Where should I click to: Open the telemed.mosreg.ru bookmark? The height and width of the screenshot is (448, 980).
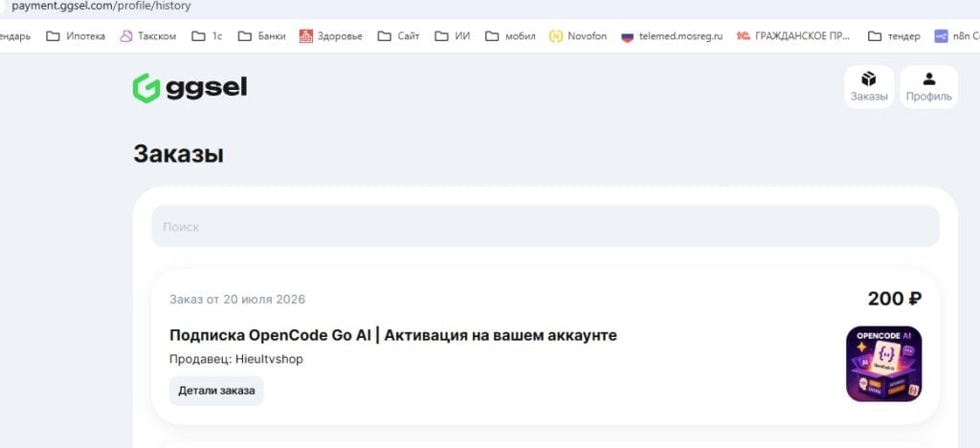coord(671,36)
